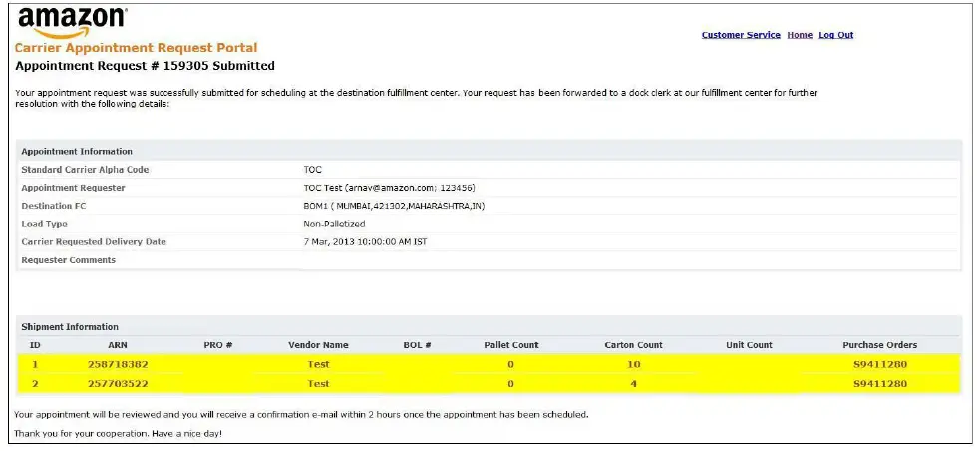Click the Purchase Orders column header
The height and width of the screenshot is (451, 980).
880,345
